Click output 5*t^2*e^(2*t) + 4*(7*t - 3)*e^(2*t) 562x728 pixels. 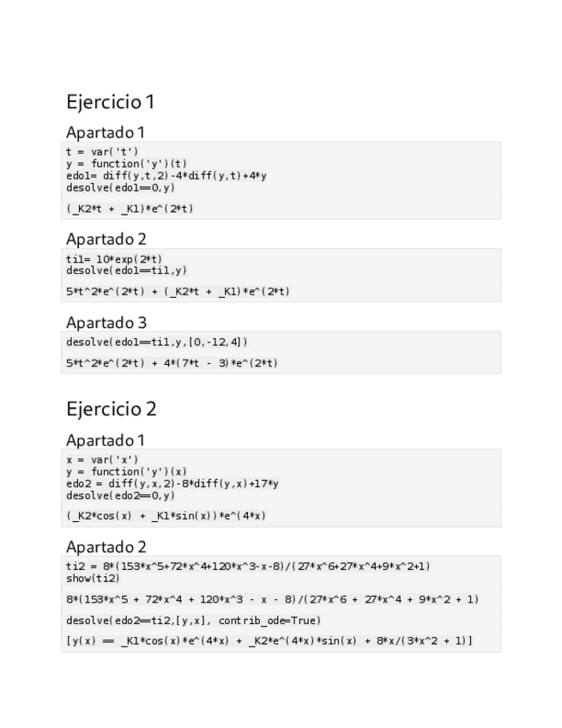point(172,363)
